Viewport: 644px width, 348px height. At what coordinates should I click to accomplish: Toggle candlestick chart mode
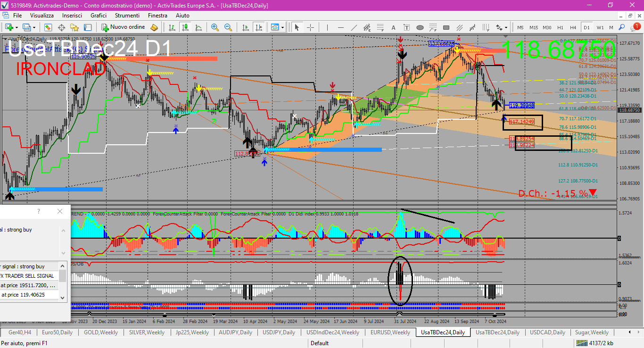pyautogui.click(x=185, y=27)
